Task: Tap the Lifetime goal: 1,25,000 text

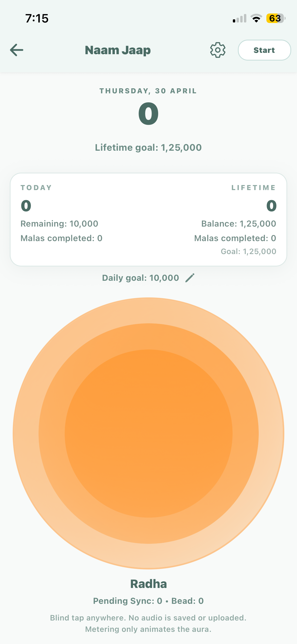Action: pyautogui.click(x=148, y=148)
